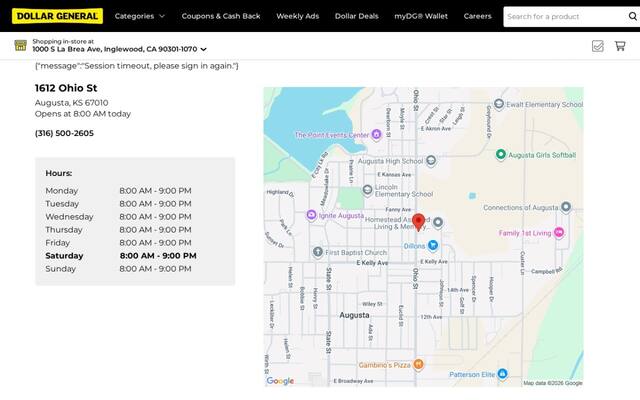Select Lincoln Elementary School map marker

point(368,190)
